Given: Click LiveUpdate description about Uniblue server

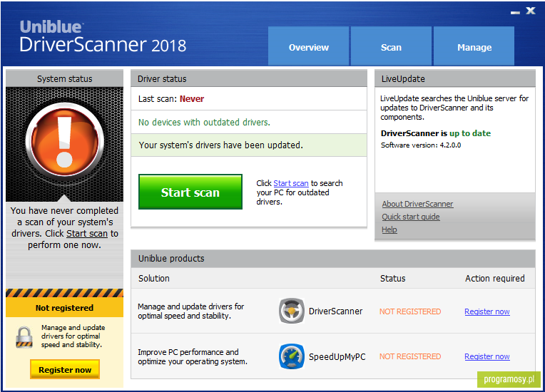Looking at the screenshot, I should click(x=454, y=108).
